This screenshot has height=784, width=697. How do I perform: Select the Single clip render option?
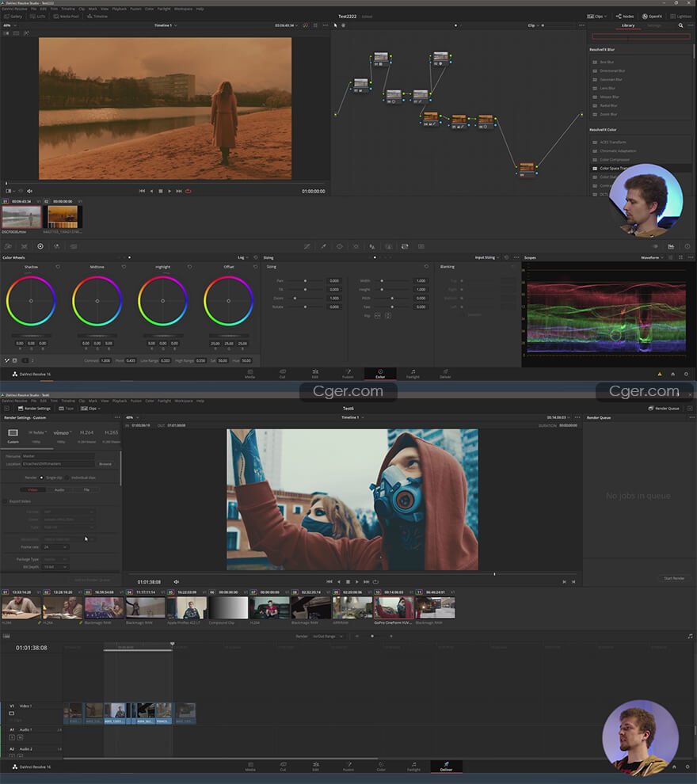coord(41,478)
